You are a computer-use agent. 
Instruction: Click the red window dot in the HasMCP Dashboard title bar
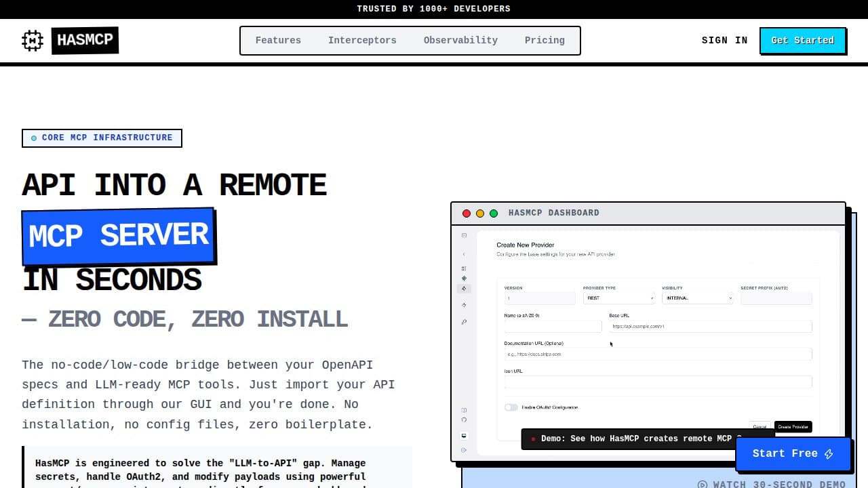pyautogui.click(x=467, y=213)
